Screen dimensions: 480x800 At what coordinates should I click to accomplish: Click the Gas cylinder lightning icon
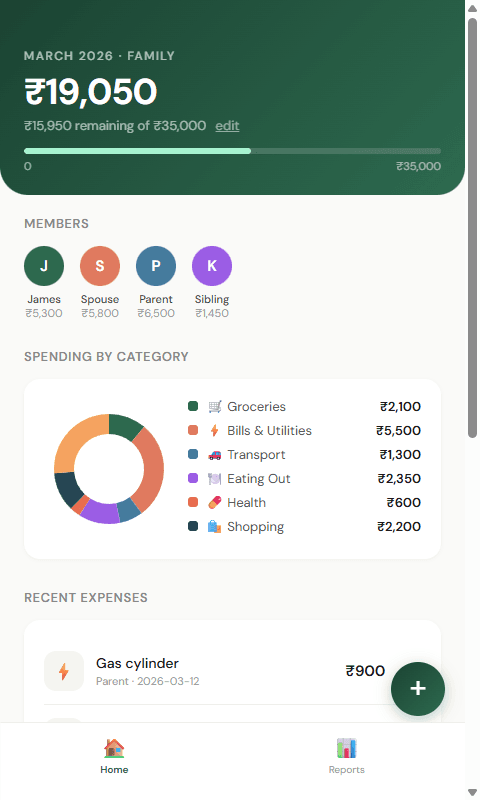pos(64,671)
